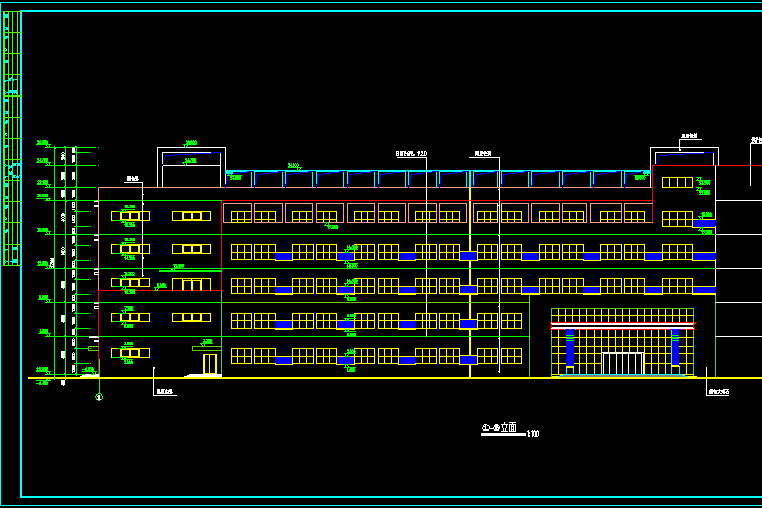Click the yellow ground level line
This screenshot has height=508, width=762.
point(400,378)
